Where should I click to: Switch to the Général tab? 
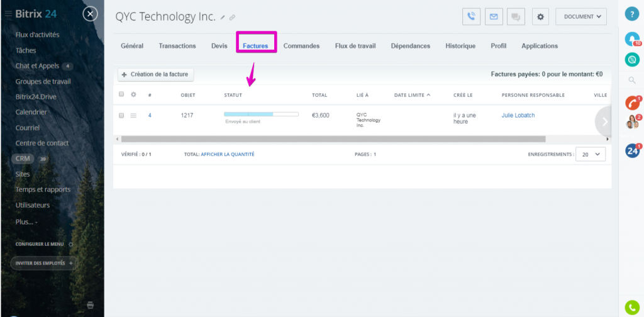pyautogui.click(x=132, y=46)
